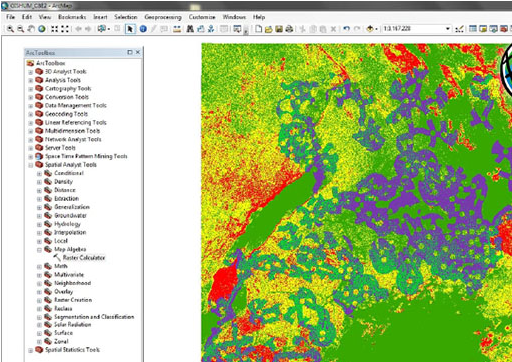Select the Geocoding Tools label
The height and width of the screenshot is (362, 512).
tap(66, 114)
